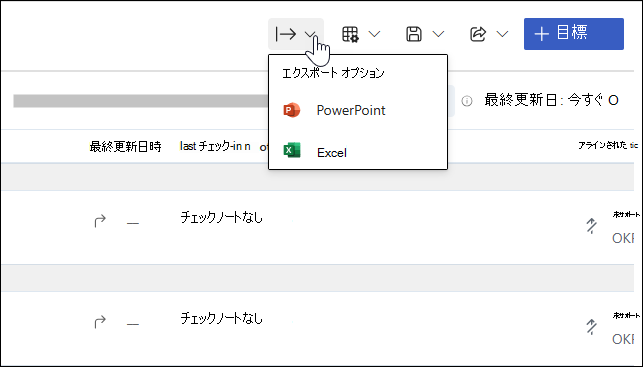Viewport: 643px width, 367px height.
Task: Click the Excel logo icon
Action: [x=292, y=150]
